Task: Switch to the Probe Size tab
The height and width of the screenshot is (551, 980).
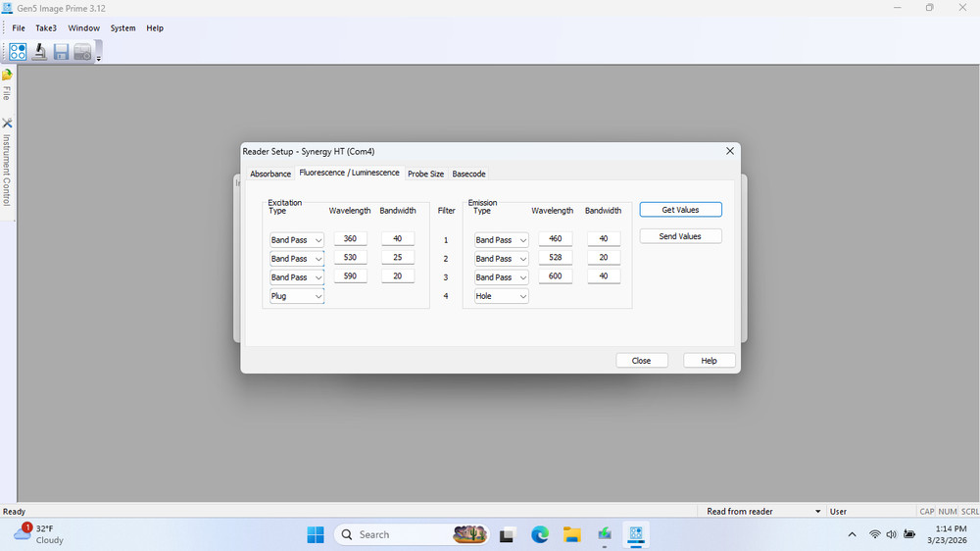Action: click(x=425, y=174)
